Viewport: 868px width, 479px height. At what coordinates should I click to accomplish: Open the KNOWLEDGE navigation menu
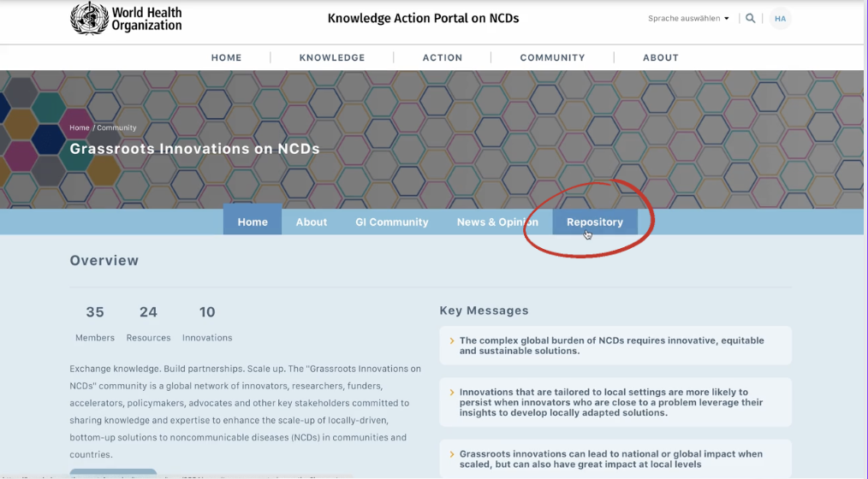[332, 57]
